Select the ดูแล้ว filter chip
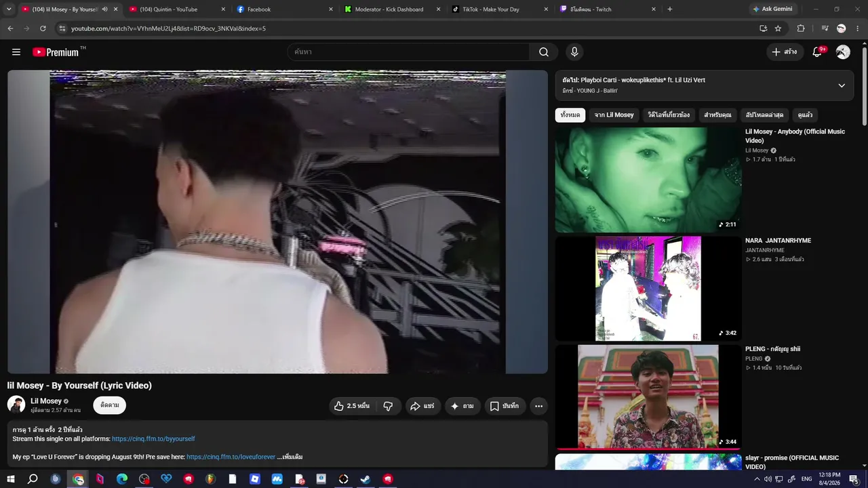Image resolution: width=868 pixels, height=488 pixels. [805, 115]
